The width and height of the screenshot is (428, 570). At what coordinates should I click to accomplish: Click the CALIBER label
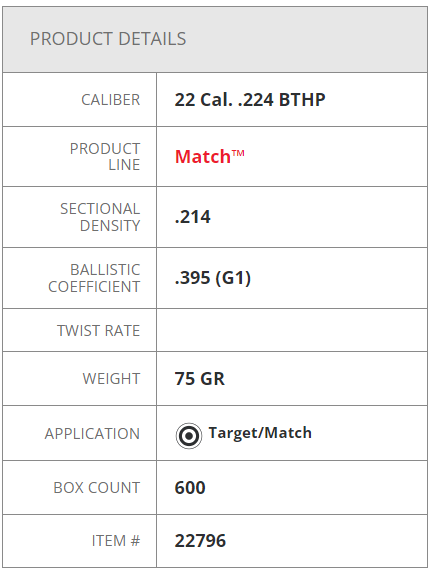tap(111, 100)
